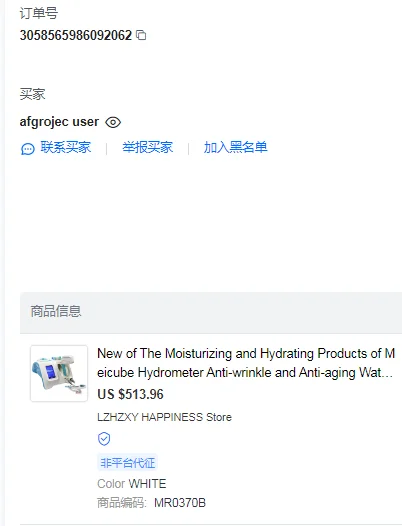The width and height of the screenshot is (402, 526).
Task: Select the product code MR0370B
Action: click(180, 503)
